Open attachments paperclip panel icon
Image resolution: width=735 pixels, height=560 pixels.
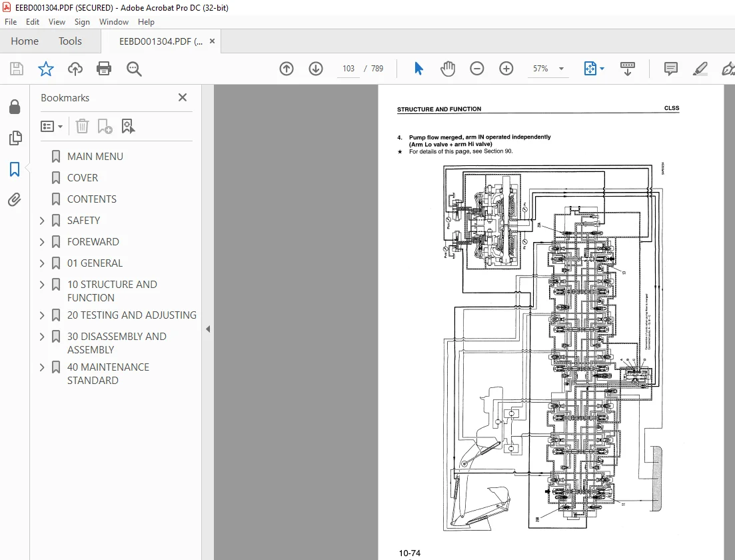15,200
